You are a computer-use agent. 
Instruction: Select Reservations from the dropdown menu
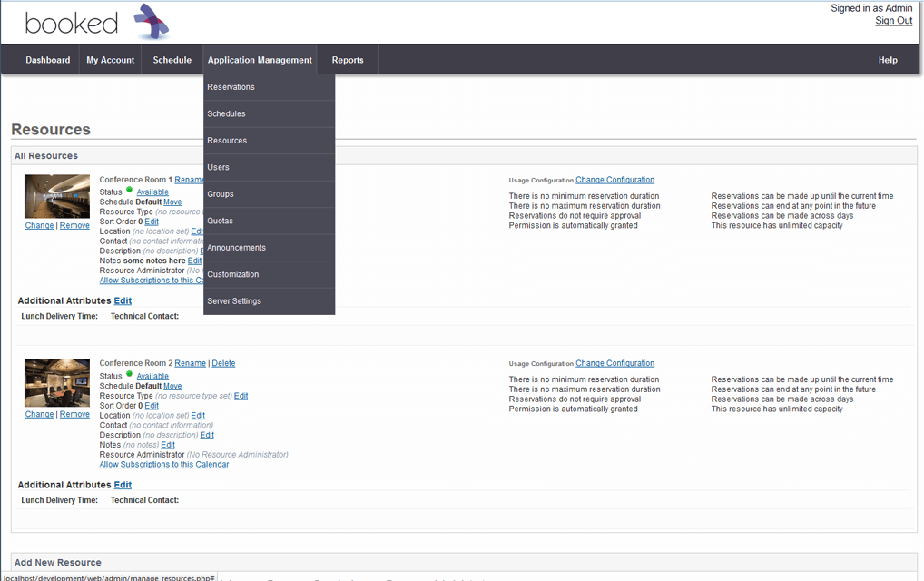[x=231, y=87]
